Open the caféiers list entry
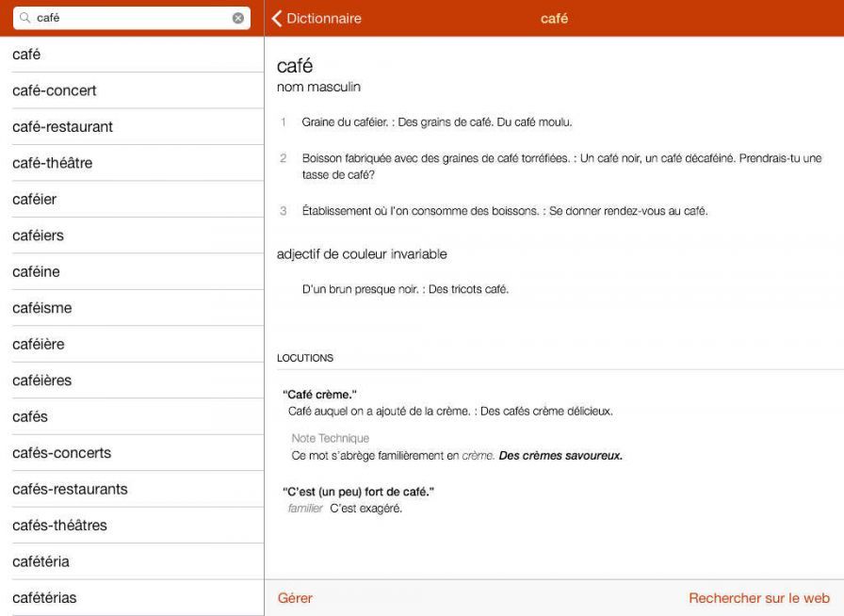Screen dimensions: 844x616 point(39,235)
